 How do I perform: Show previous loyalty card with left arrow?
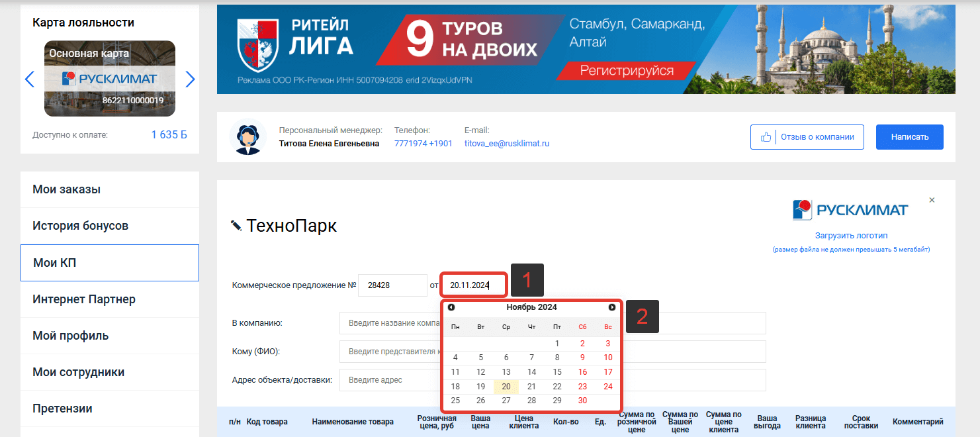click(x=29, y=79)
